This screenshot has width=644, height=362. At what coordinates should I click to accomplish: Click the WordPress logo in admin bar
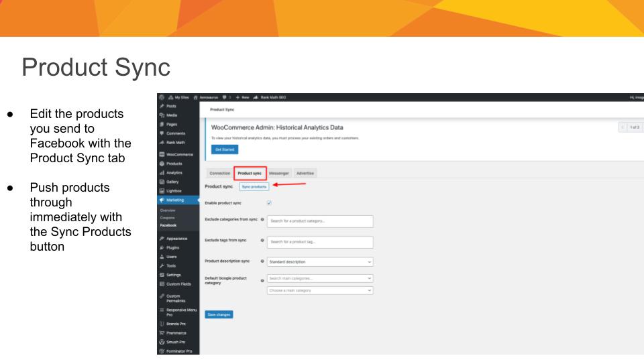point(162,97)
